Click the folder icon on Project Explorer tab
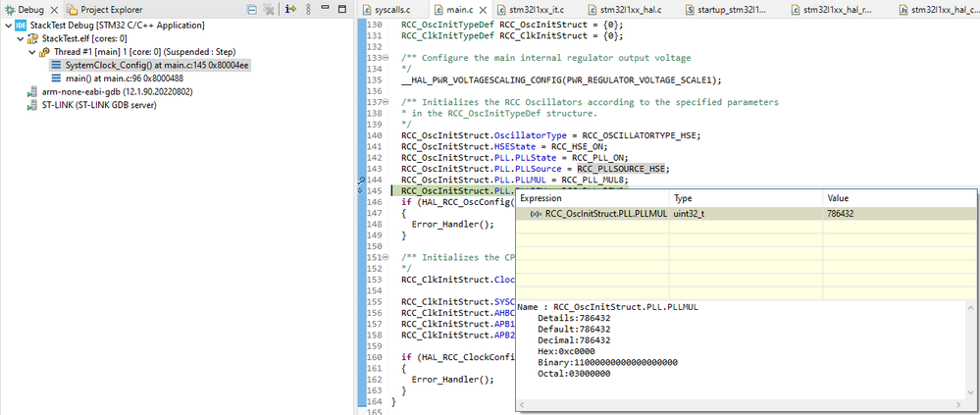This screenshot has width=980, height=415. pyautogui.click(x=73, y=10)
